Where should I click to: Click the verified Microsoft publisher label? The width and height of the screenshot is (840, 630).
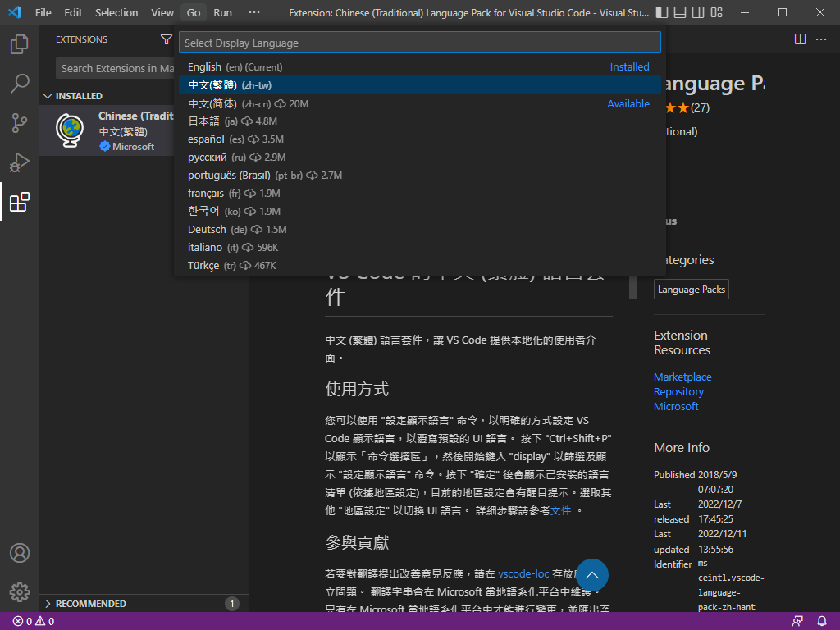[x=127, y=147]
